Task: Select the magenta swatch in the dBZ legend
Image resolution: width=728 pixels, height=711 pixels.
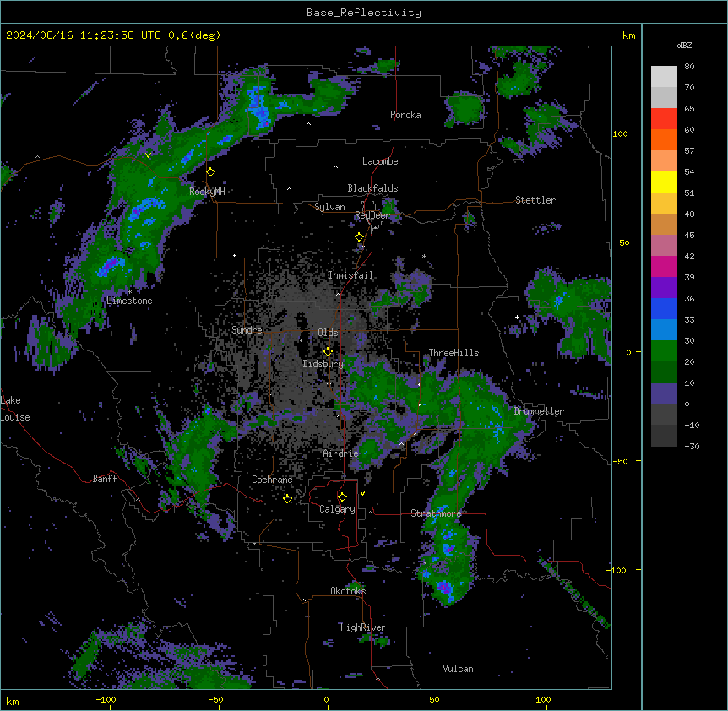Action: (x=664, y=266)
